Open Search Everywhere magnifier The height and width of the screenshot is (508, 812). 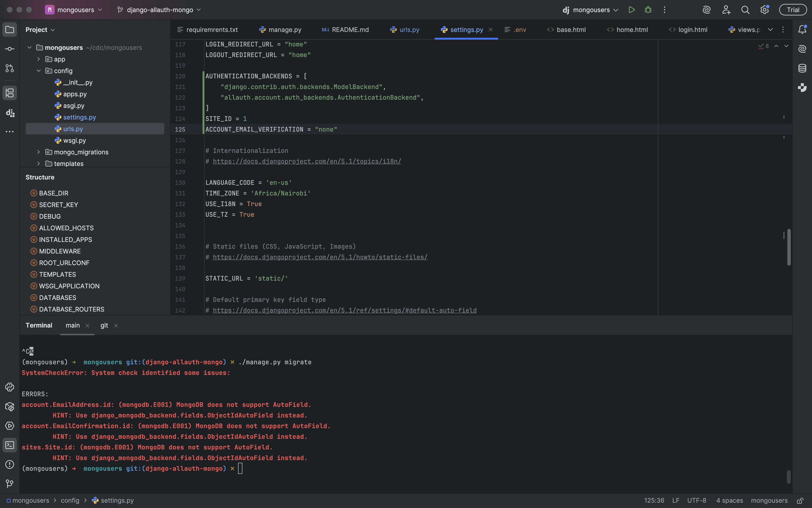[x=745, y=10]
